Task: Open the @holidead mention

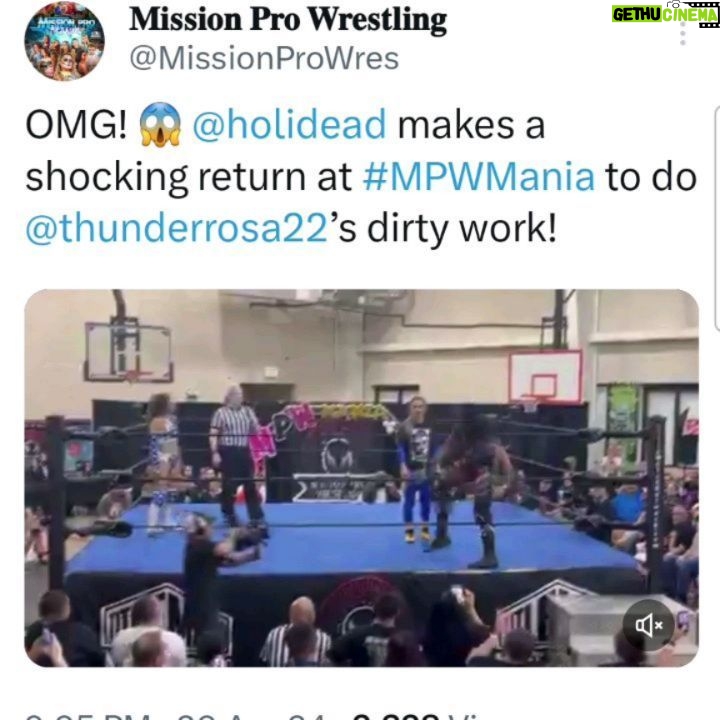Action: tap(289, 125)
